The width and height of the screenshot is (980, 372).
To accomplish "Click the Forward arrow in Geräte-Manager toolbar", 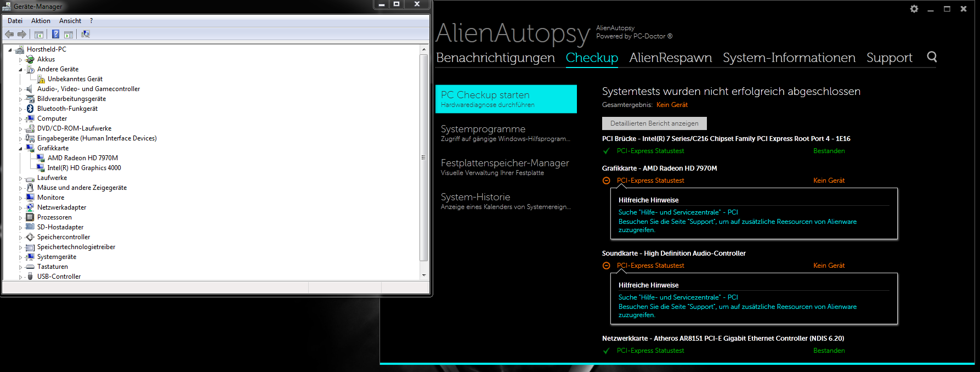I will 22,34.
